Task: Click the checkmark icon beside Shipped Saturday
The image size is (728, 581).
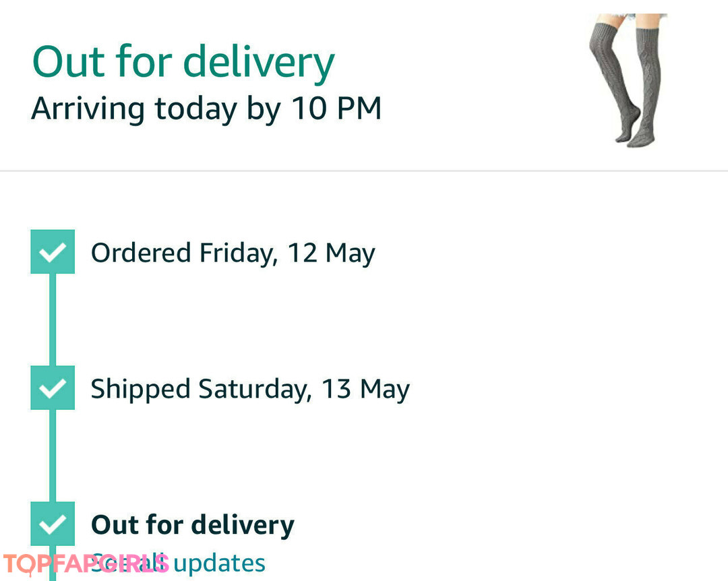Action: 53,388
